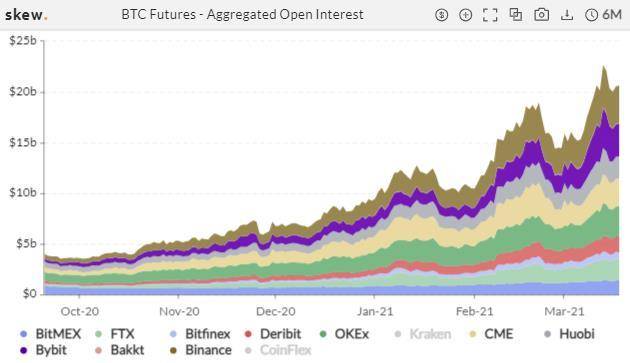Viewport: 630px width, 363px height.
Task: Click the clock time range icon
Action: (x=591, y=15)
